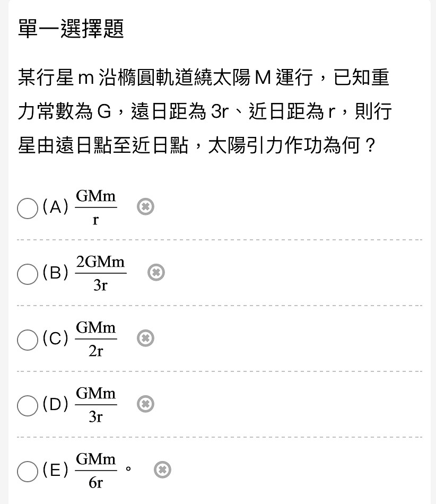Click the GMm over 2r fraction
Viewport: 436px width, 504px height.
[x=96, y=339]
